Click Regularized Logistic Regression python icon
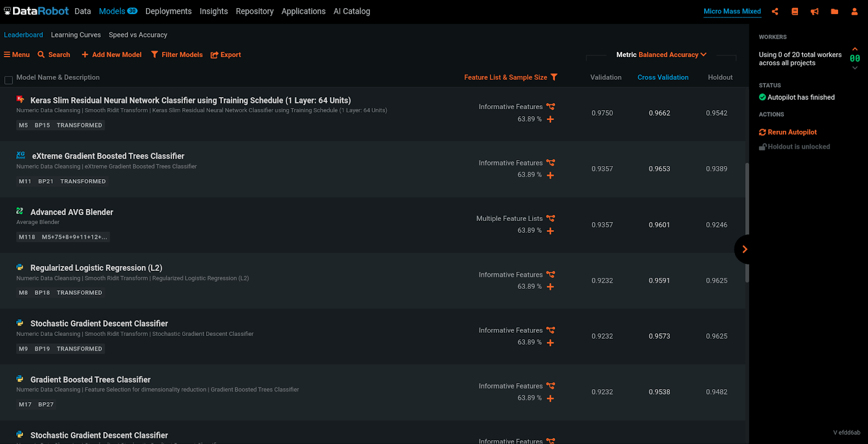The height and width of the screenshot is (444, 868). tap(20, 267)
